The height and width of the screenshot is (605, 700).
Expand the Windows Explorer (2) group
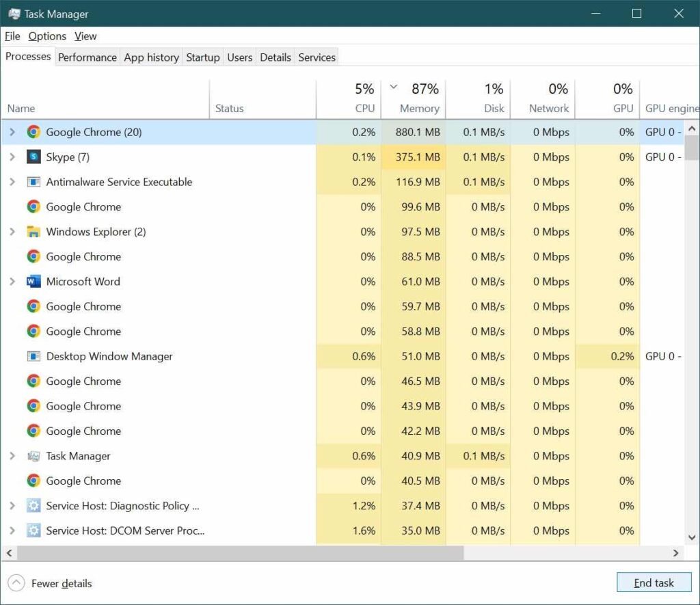[12, 231]
